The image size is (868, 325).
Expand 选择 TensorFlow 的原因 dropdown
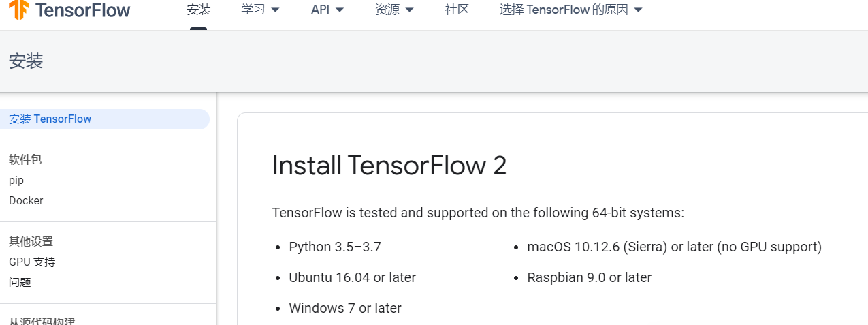click(x=570, y=10)
